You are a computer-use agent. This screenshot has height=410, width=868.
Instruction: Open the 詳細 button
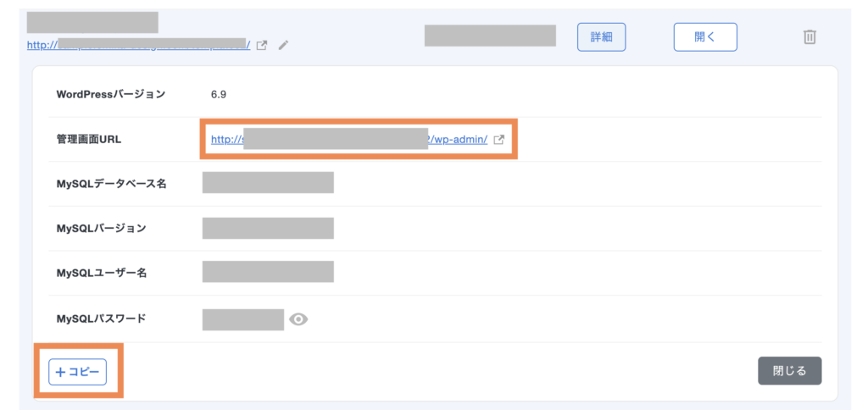click(x=601, y=37)
